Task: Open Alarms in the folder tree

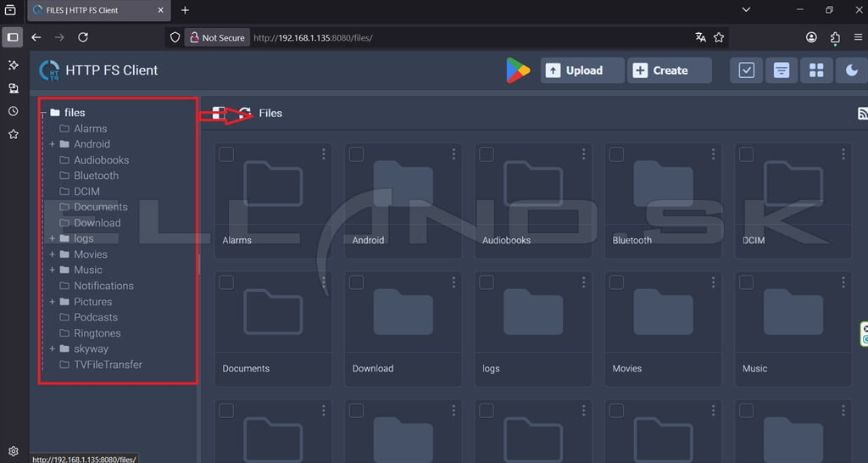Action: (90, 129)
